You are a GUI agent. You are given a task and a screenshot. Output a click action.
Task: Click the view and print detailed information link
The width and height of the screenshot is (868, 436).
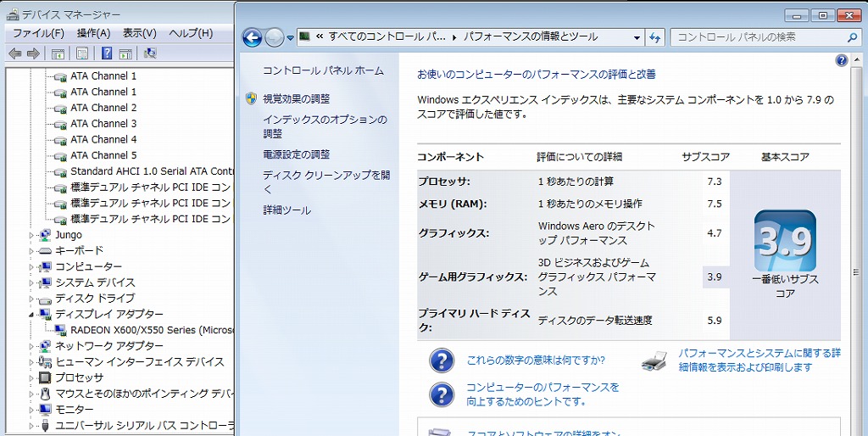[760, 361]
